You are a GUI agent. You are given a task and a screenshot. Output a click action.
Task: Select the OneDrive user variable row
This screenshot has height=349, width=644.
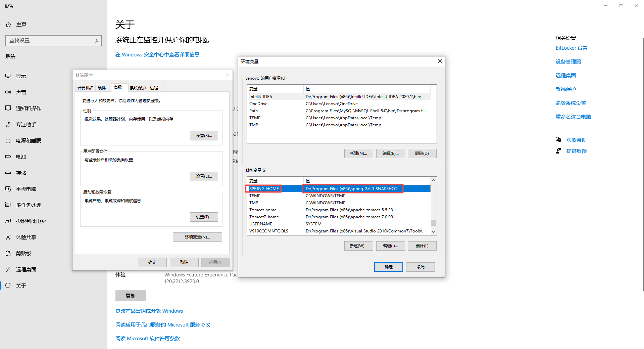339,104
